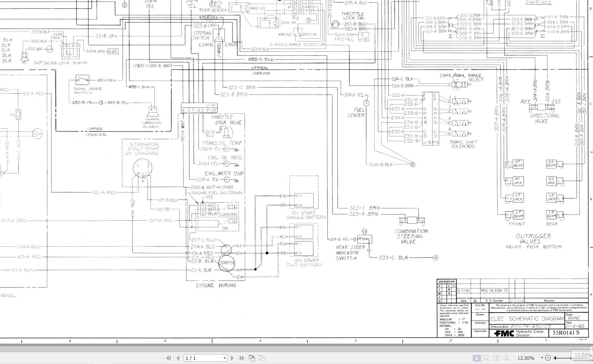Open the zoom level dropdown arrow
This screenshot has height=364, width=593.
point(542,358)
